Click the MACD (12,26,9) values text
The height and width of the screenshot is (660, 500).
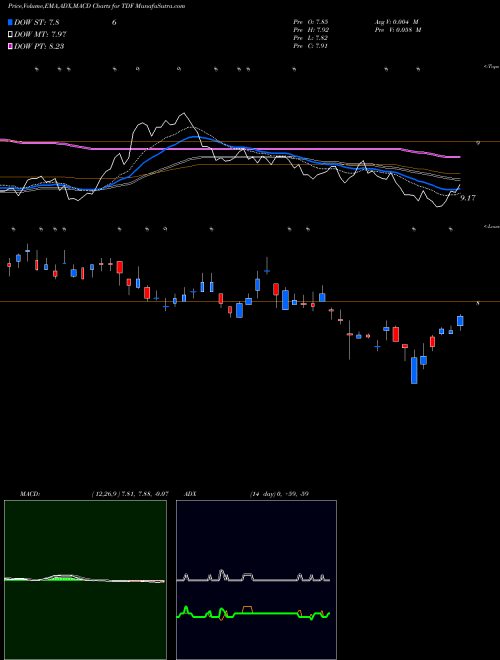point(130,494)
